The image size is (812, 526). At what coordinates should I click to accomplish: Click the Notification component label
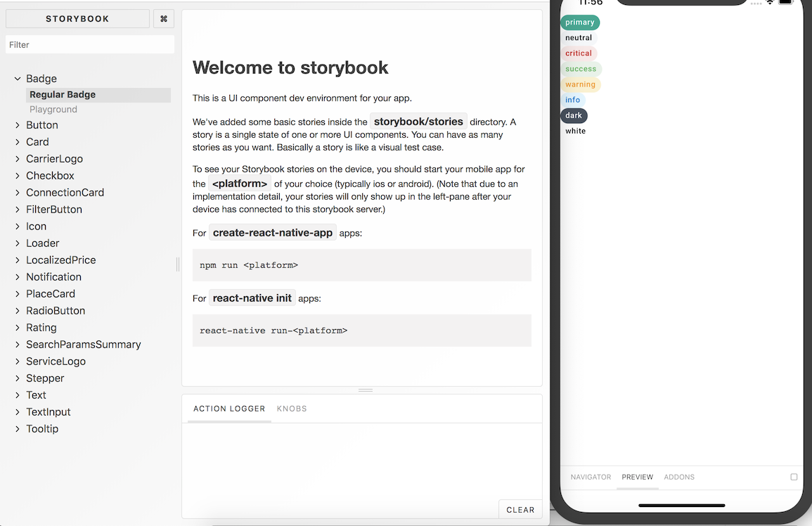pos(54,277)
